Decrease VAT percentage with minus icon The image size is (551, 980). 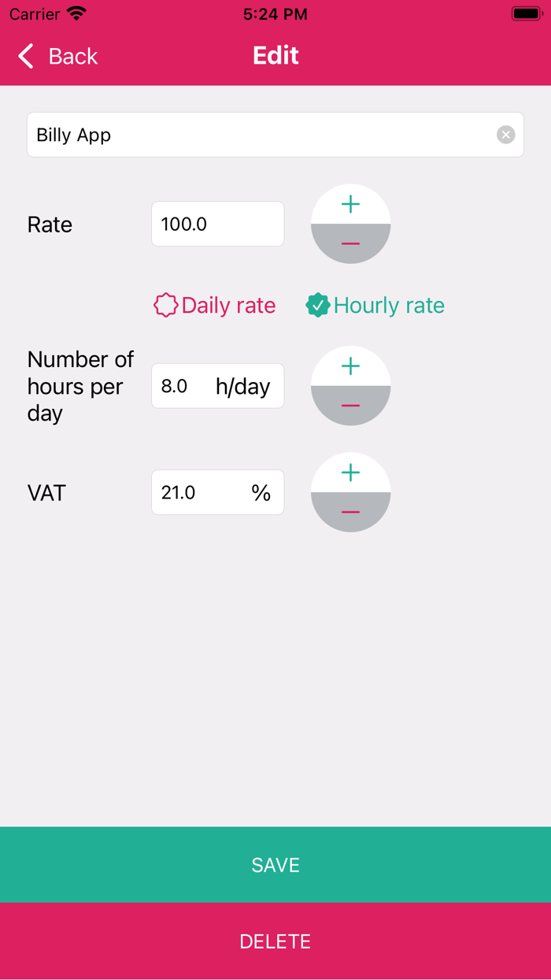[350, 512]
